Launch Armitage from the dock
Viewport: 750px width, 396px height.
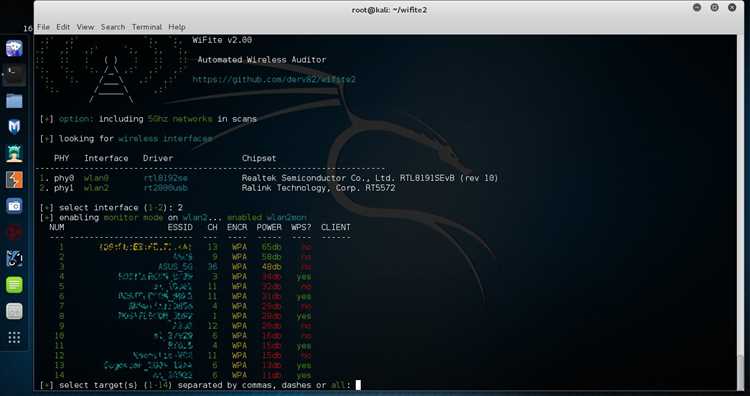tap(14, 153)
